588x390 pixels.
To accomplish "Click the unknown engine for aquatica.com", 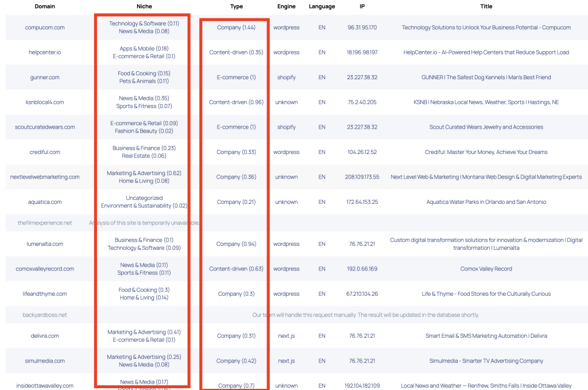I will [286, 202].
